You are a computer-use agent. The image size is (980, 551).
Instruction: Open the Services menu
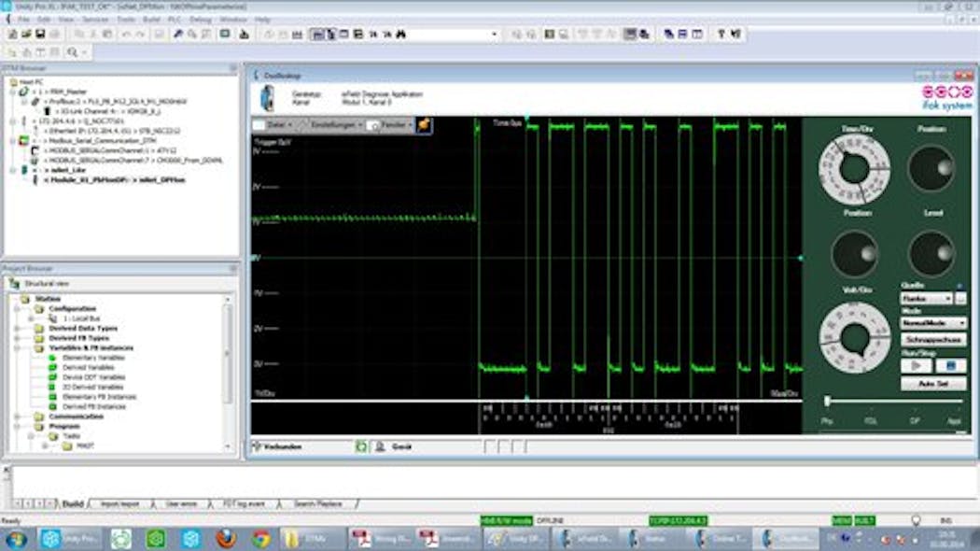(95, 20)
